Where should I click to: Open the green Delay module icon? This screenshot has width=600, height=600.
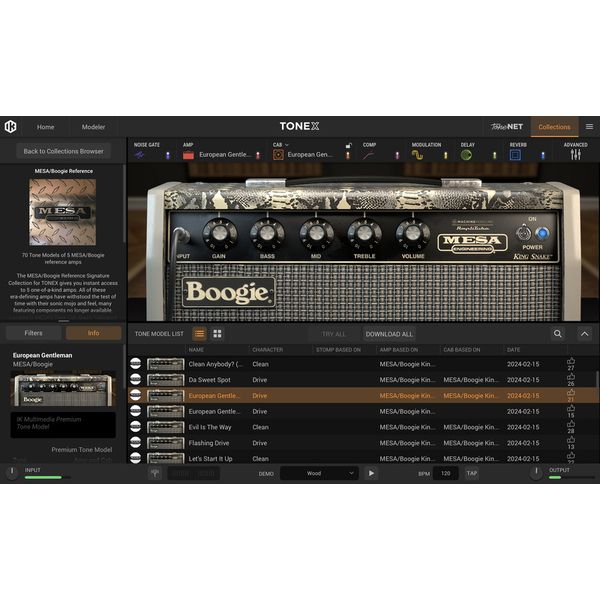pos(466,155)
